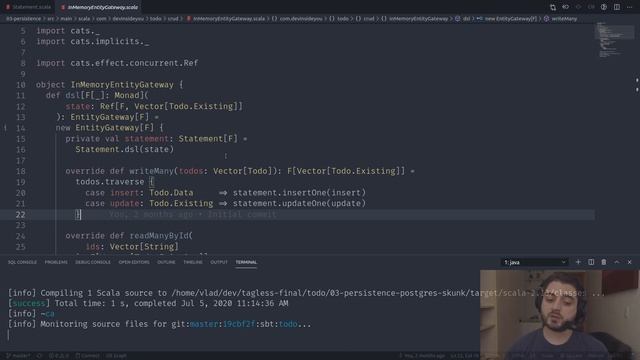Open the OPEN EDITORS panel tab
Screen dimensions: 640x360
pyautogui.click(x=134, y=262)
